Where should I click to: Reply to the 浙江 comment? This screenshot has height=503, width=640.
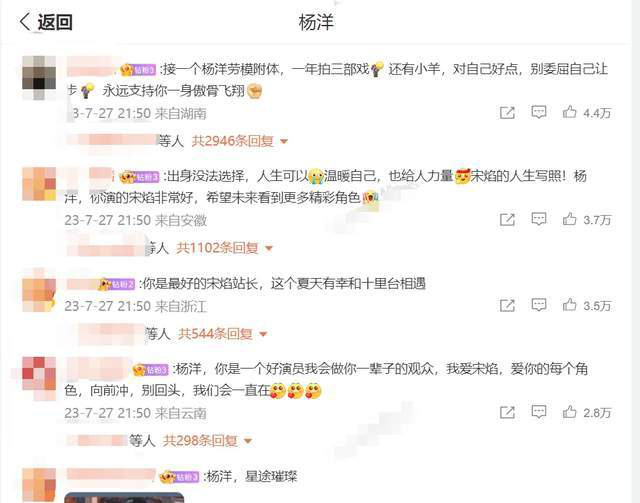539,305
